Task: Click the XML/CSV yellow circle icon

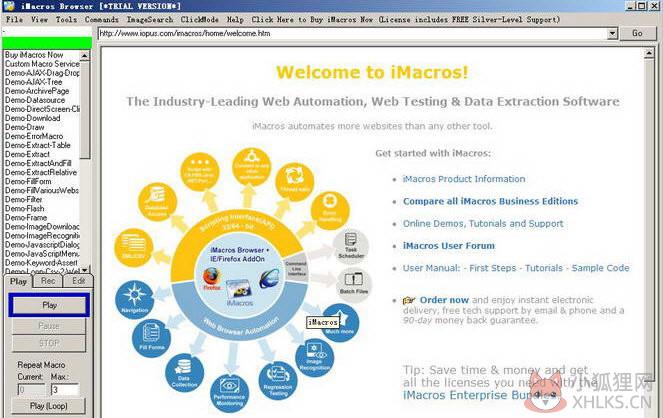Action: [x=133, y=248]
